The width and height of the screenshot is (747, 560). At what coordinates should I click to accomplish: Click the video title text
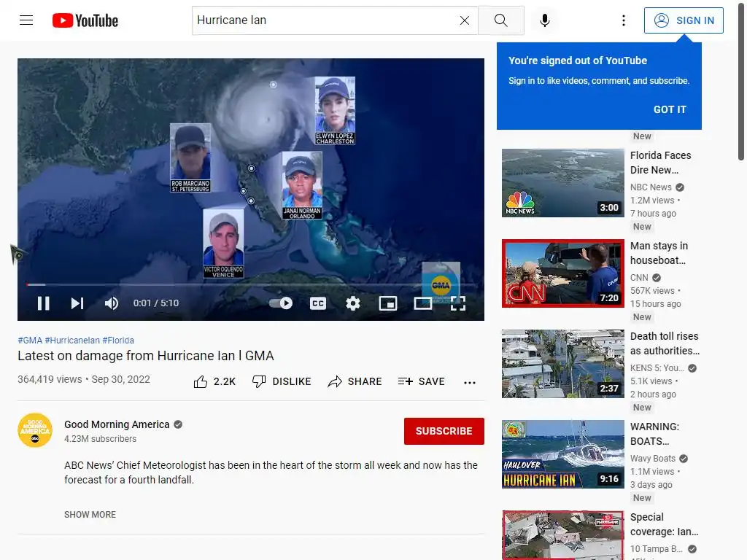(146, 356)
